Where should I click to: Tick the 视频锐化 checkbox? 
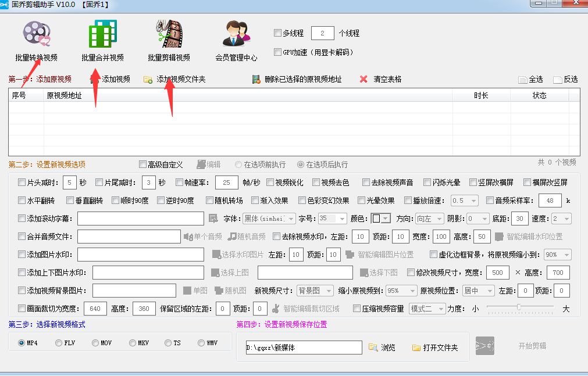[270, 182]
